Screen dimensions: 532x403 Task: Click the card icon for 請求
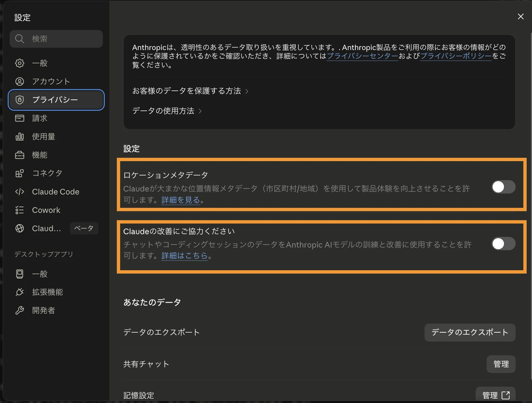tap(20, 118)
